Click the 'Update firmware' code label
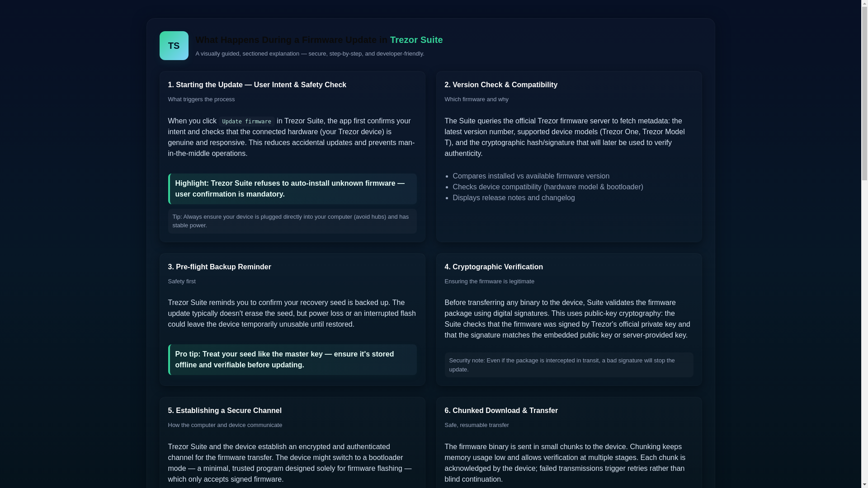 click(x=246, y=121)
